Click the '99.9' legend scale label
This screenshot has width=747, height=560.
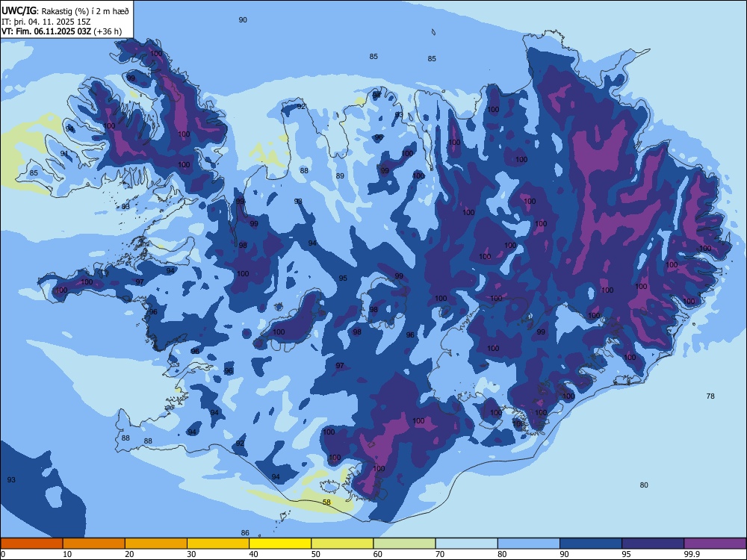[692, 554]
